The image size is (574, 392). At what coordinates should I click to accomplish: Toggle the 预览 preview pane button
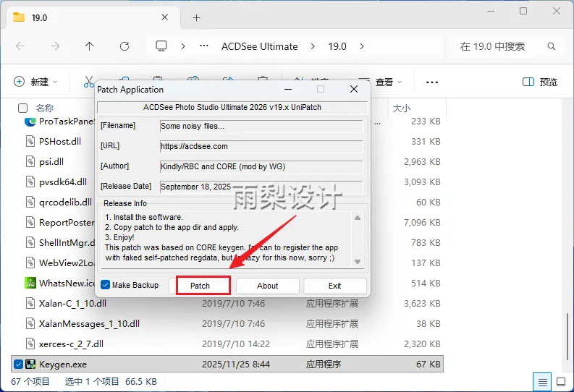tap(540, 82)
